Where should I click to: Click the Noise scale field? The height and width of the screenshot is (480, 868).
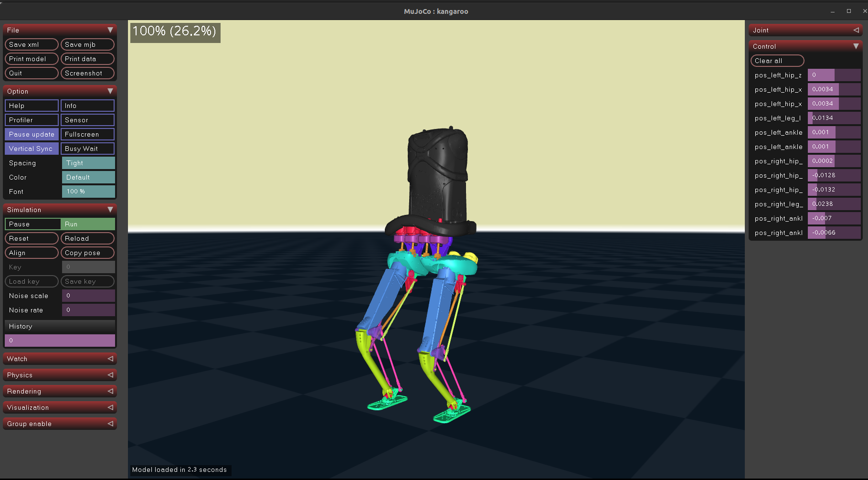tap(88, 296)
